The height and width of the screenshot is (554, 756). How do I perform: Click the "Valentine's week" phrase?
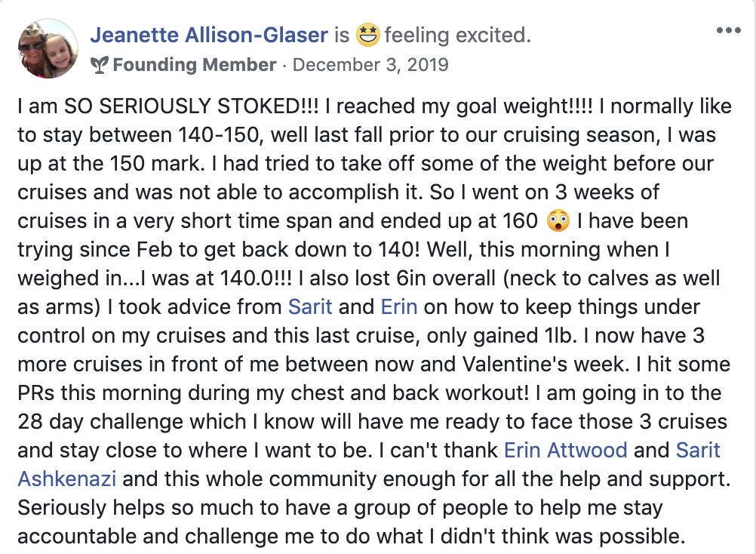[x=543, y=364]
